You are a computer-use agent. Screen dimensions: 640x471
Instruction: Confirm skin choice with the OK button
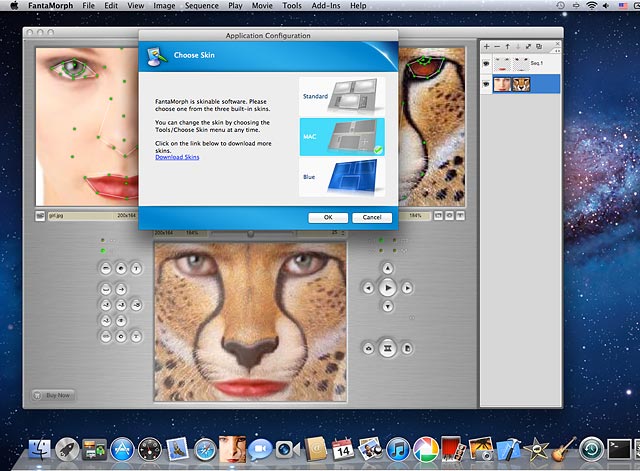[x=328, y=218]
